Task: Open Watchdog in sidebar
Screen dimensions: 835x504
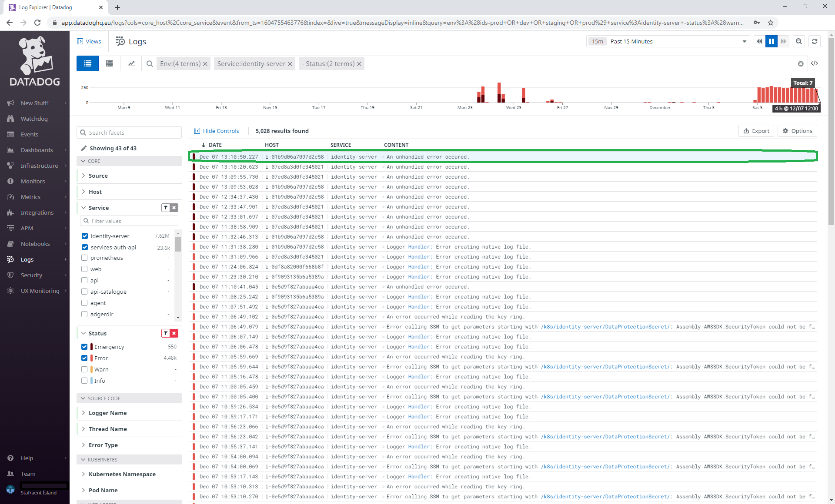Action: point(35,119)
